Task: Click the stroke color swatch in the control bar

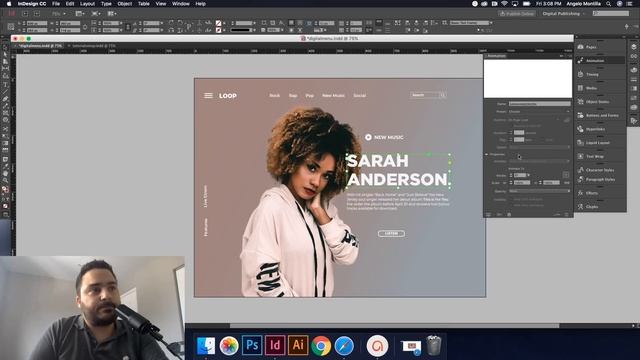Action: click(x=218, y=30)
